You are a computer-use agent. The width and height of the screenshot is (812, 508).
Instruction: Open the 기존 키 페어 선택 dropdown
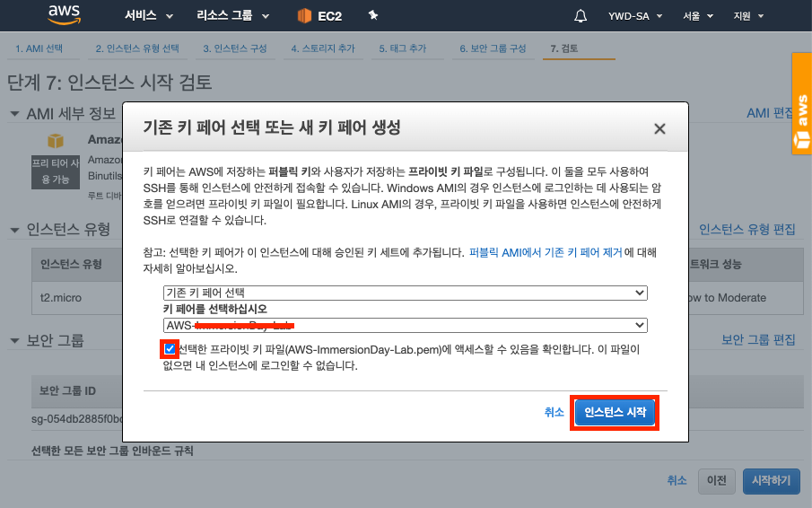pyautogui.click(x=405, y=293)
